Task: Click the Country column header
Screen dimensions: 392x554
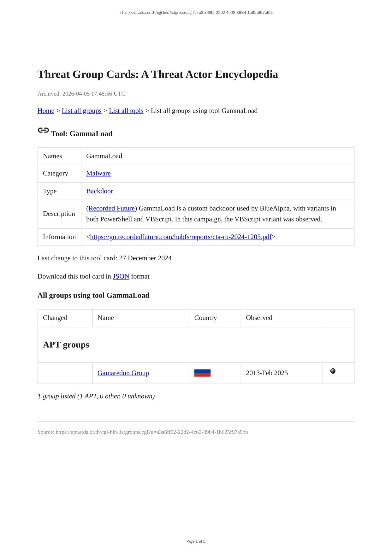Action: (205, 318)
